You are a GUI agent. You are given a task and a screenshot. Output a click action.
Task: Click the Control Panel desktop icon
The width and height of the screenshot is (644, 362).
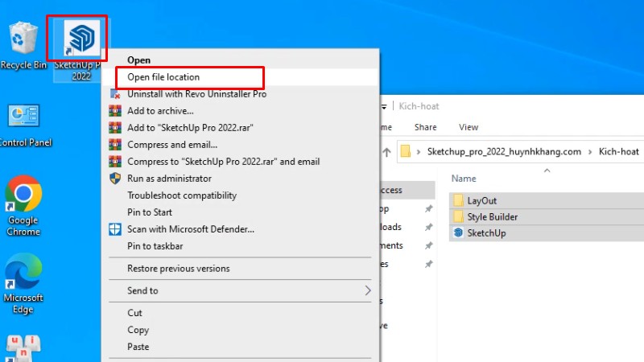click(x=23, y=118)
